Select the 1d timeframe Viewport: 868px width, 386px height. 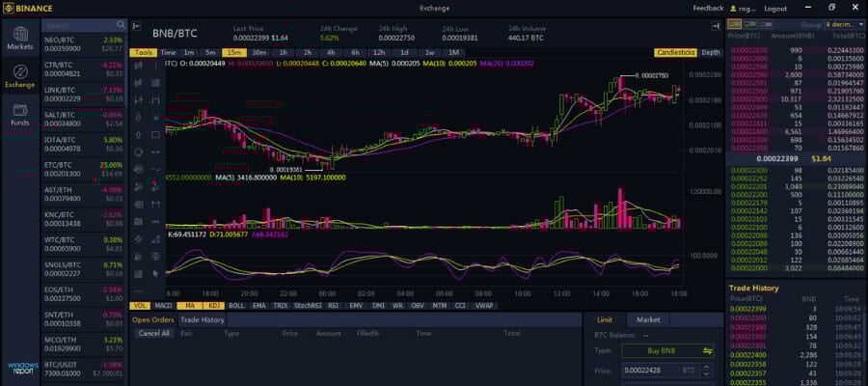[404, 53]
